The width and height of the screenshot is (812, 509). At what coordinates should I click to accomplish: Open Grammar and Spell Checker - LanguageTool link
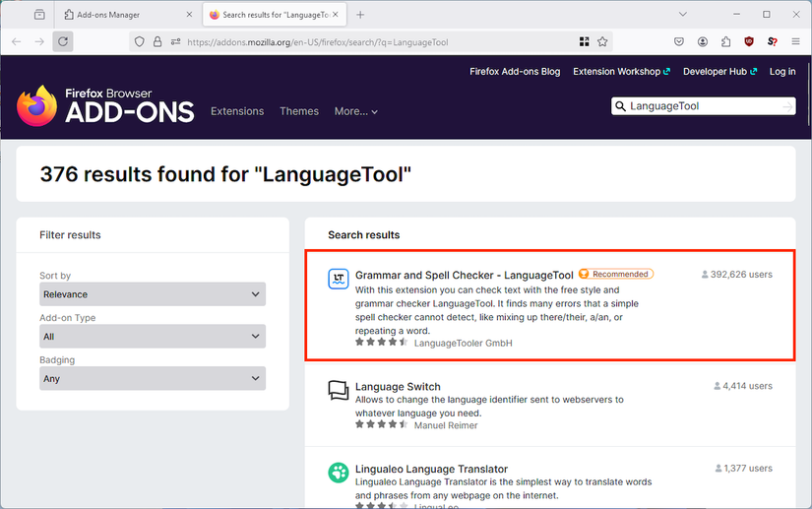pos(464,276)
